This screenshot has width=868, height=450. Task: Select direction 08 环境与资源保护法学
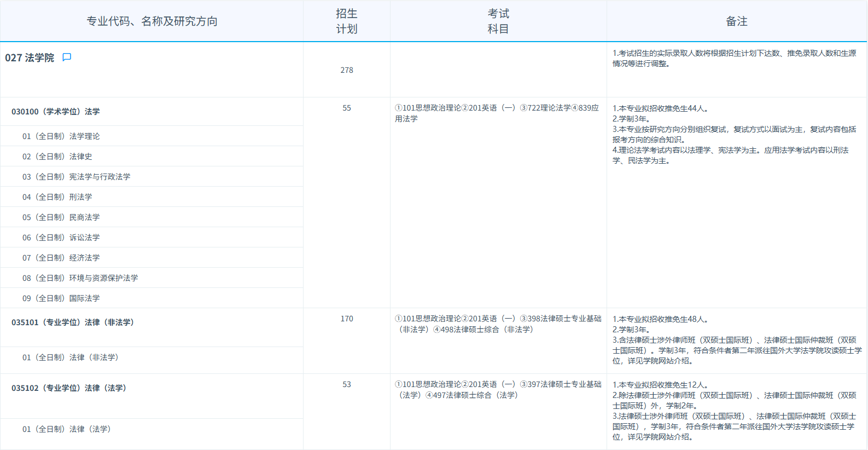click(80, 278)
